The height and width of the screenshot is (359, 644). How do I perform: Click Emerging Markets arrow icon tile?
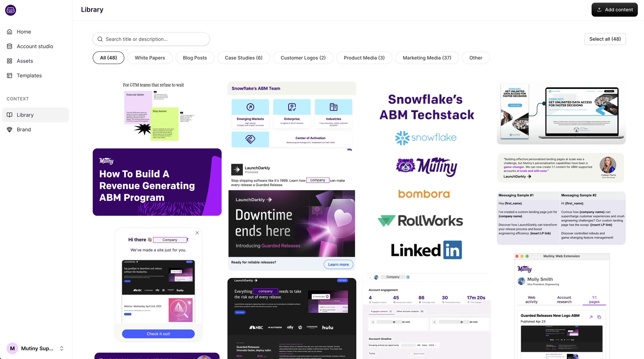tap(250, 107)
